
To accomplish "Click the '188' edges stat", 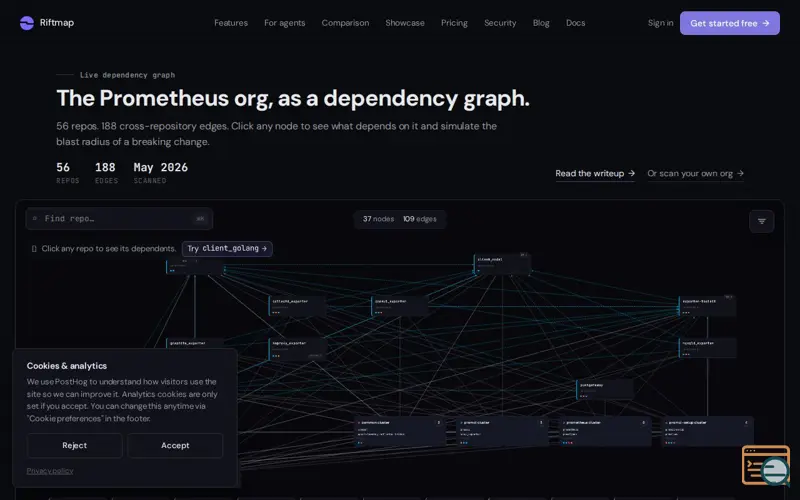I will (x=105, y=168).
